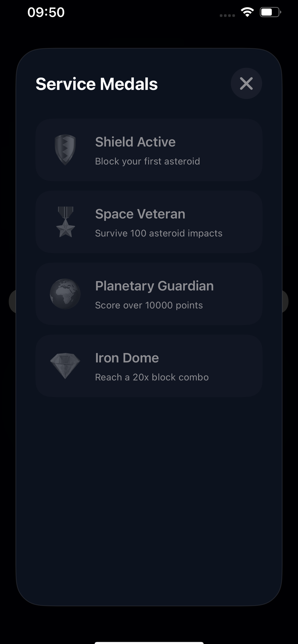Tap the globe icon for Planetary Guardian

click(x=65, y=294)
